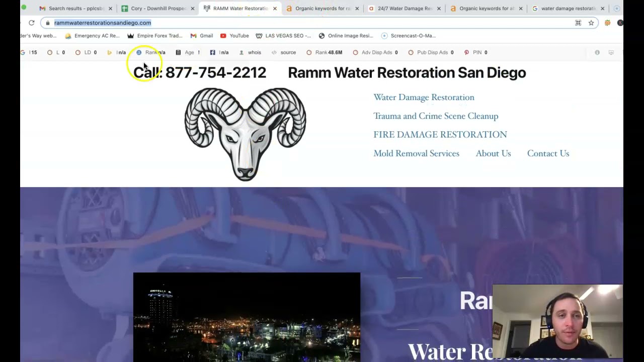Open FIRE DAMAGE RESTORATION menu link
This screenshot has width=644, height=362.
pos(440,134)
